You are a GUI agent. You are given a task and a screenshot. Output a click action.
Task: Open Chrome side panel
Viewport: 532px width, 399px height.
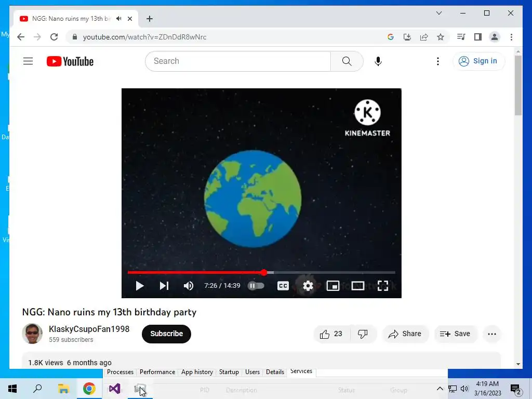tap(478, 37)
